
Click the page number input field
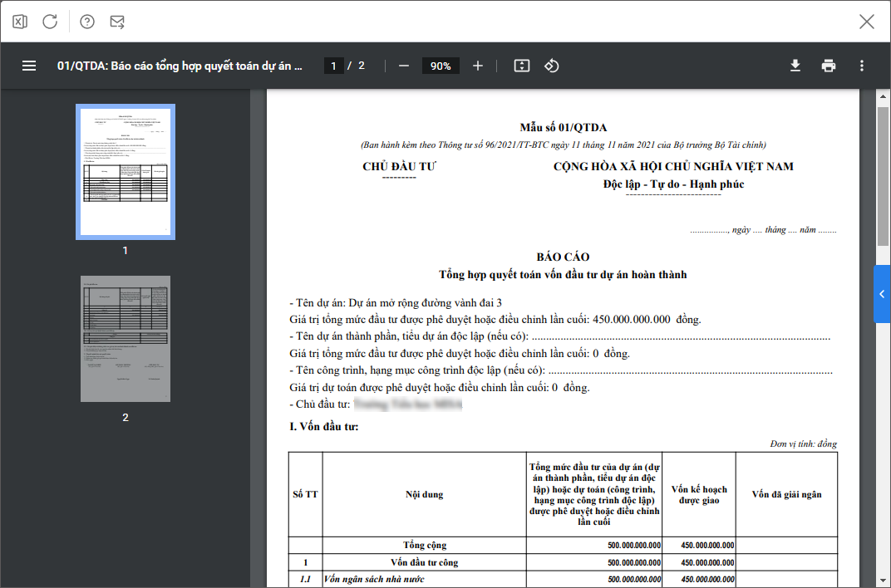(334, 66)
